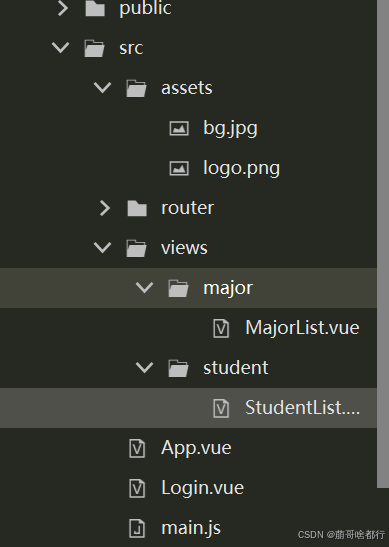The image size is (389, 547).
Task: Expand the router folder chevron
Action: pyautogui.click(x=105, y=208)
